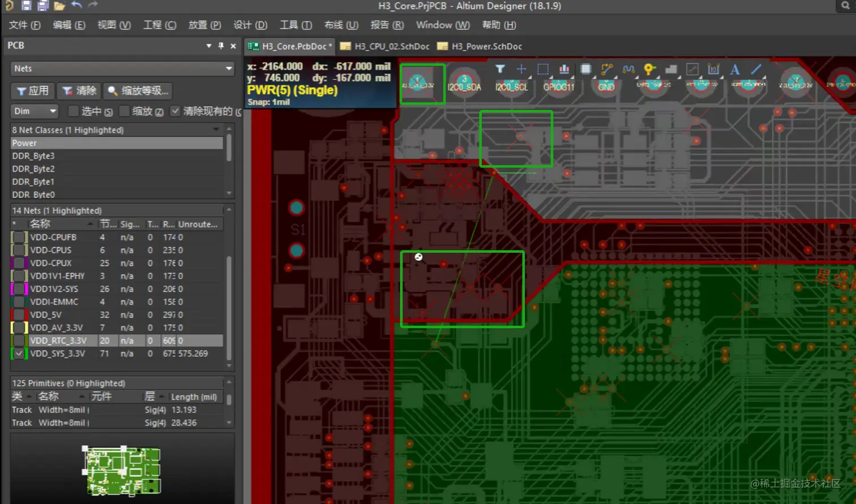Choose the dashed rectangle selection tool
This screenshot has width=856, height=504.
[543, 70]
